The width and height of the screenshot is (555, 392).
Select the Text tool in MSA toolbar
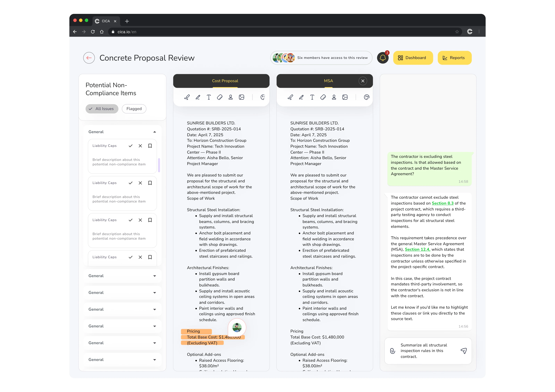(x=312, y=97)
